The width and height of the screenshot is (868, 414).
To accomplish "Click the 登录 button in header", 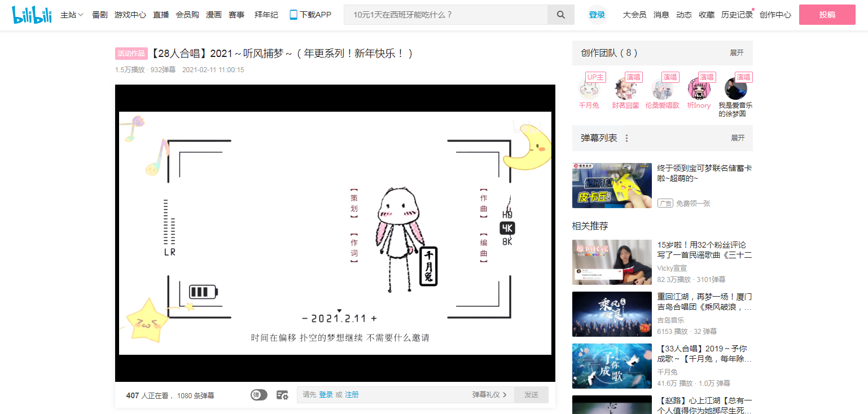I will click(x=597, y=15).
